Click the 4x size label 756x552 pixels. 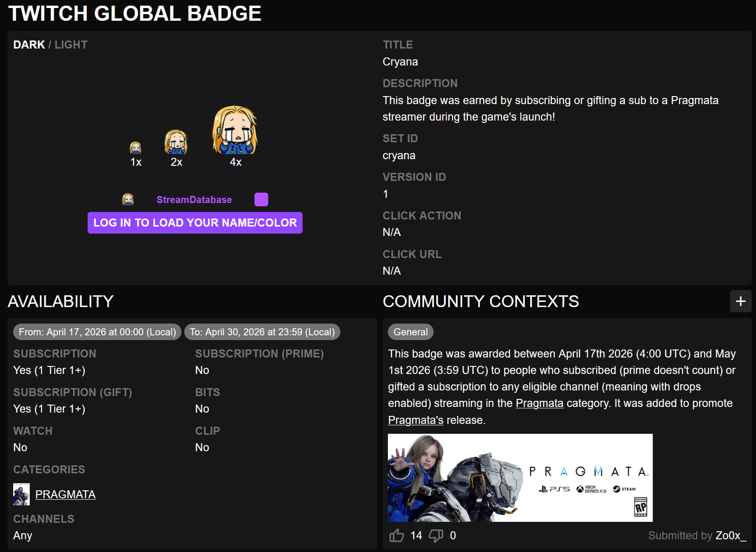pyautogui.click(x=236, y=162)
